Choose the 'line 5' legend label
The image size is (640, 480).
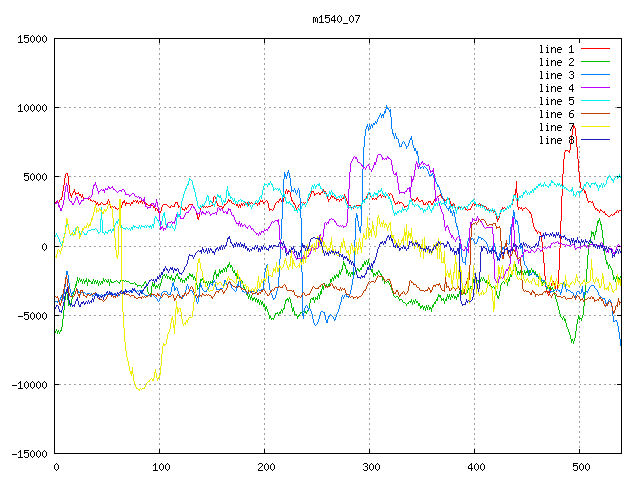(x=556, y=101)
